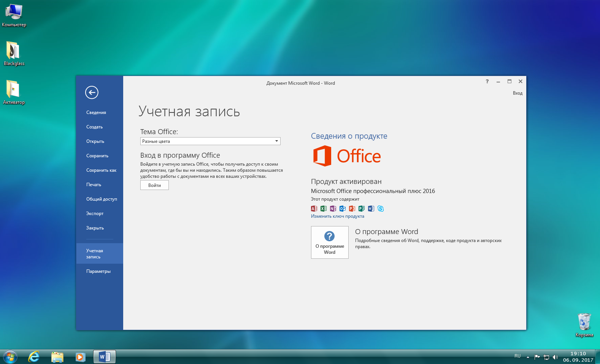Click the О программе Word button
The width and height of the screenshot is (600, 364).
click(330, 242)
